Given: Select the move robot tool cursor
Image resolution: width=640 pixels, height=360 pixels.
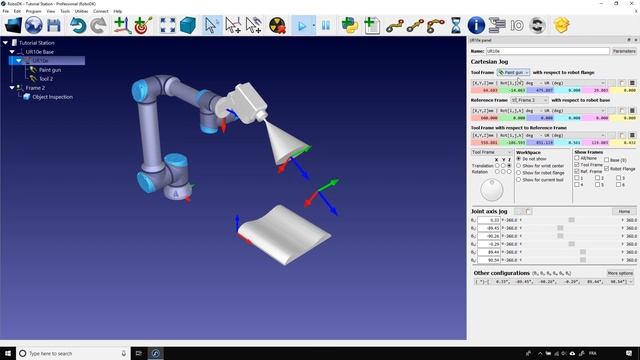Looking at the screenshot, I should click(x=253, y=25).
